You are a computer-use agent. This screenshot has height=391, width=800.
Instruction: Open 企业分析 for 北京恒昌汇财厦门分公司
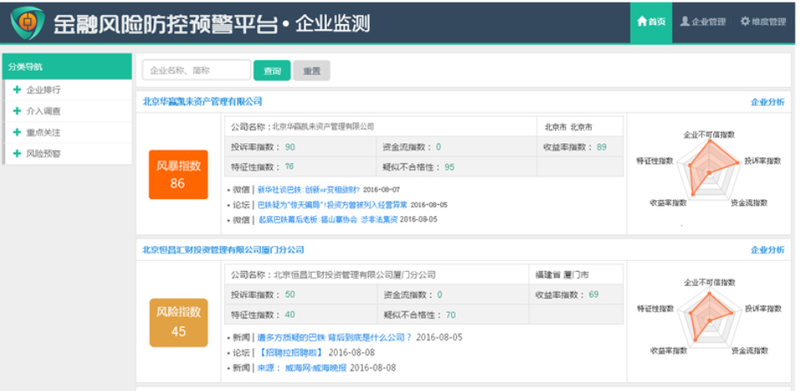(767, 250)
